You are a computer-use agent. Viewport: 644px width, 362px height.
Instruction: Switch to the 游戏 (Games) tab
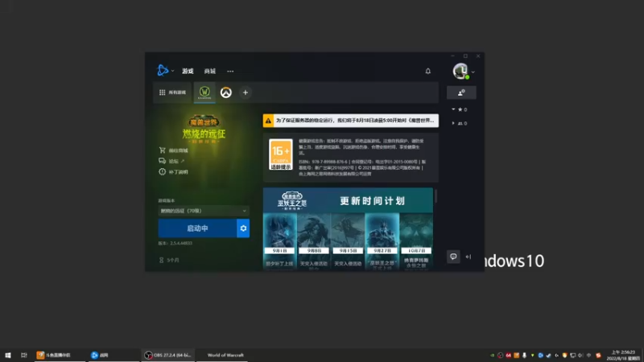point(188,71)
